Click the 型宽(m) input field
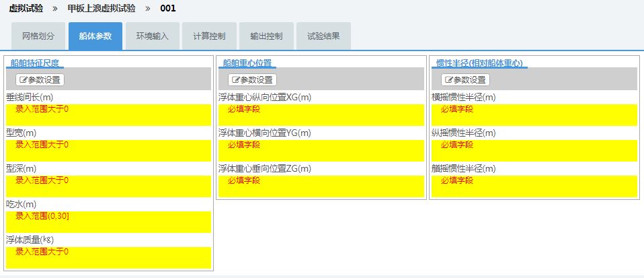 108,151
